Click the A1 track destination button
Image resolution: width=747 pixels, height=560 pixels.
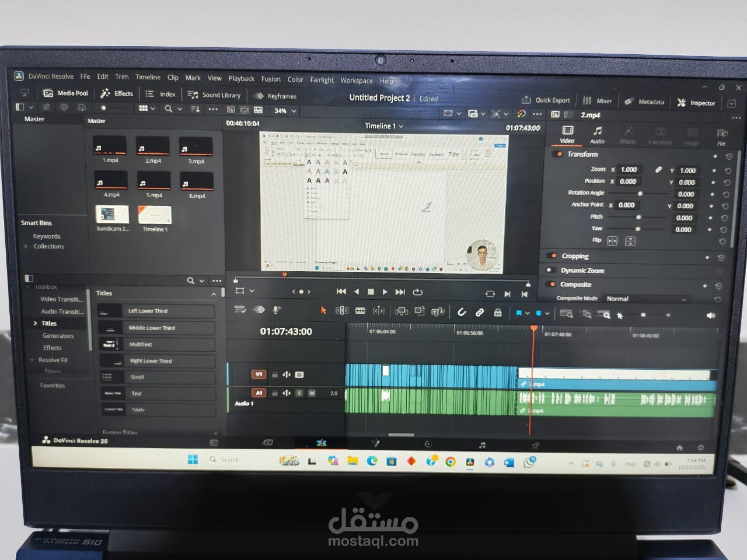[259, 393]
